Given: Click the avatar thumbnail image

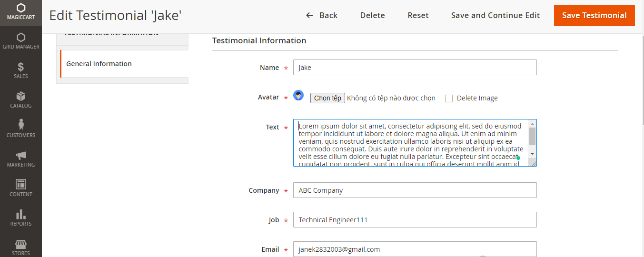Looking at the screenshot, I should pyautogui.click(x=298, y=95).
